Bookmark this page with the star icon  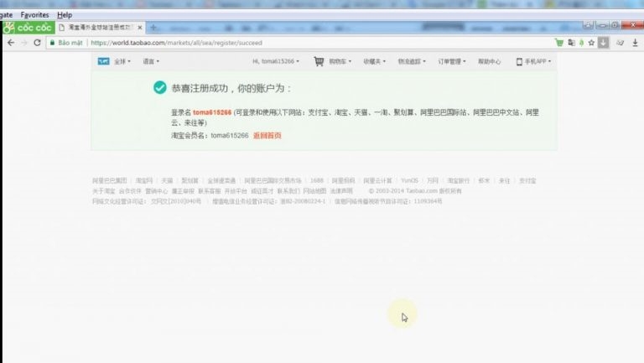tap(591, 43)
